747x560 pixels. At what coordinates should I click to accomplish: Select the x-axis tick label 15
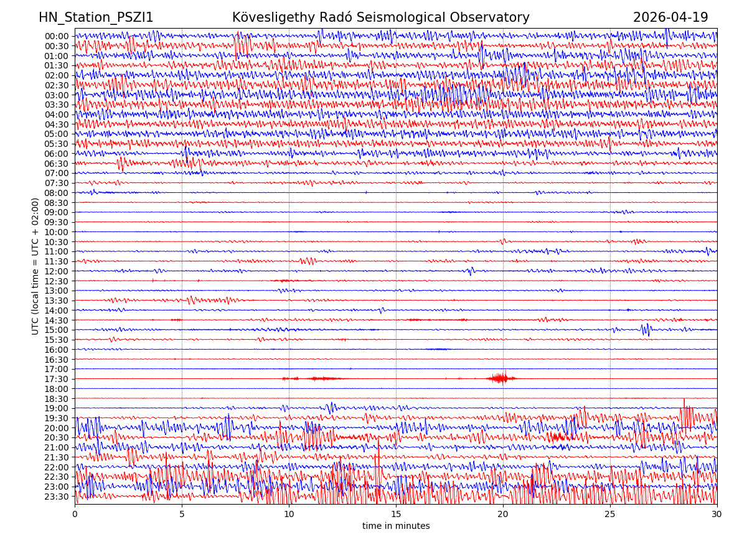click(x=396, y=515)
